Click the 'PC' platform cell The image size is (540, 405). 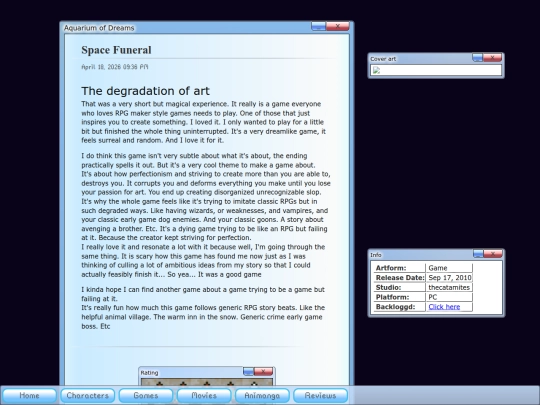tap(449, 297)
